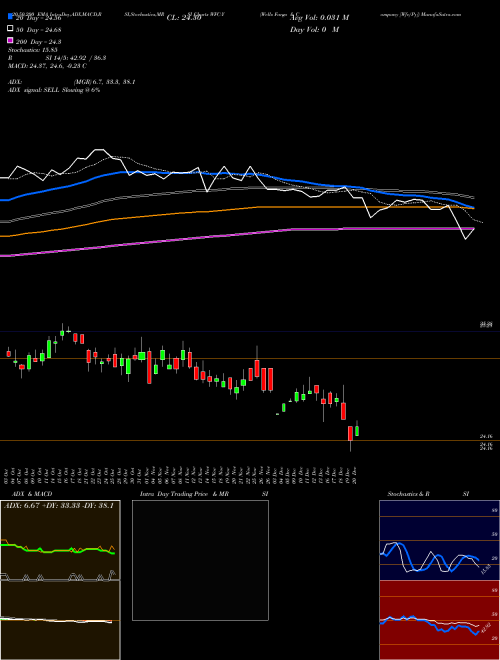Click the 'Avg Vol: 0.031 M' text
The image size is (500, 660).
pos(319,18)
